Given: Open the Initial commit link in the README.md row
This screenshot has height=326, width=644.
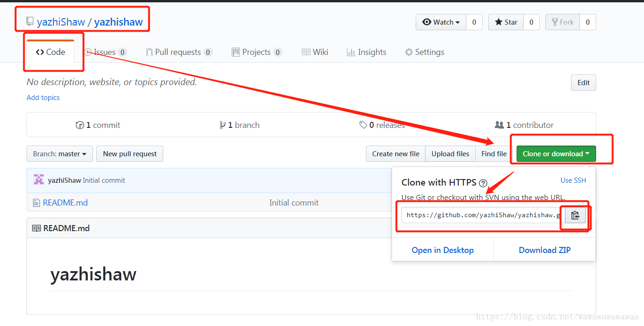Looking at the screenshot, I should pos(294,203).
